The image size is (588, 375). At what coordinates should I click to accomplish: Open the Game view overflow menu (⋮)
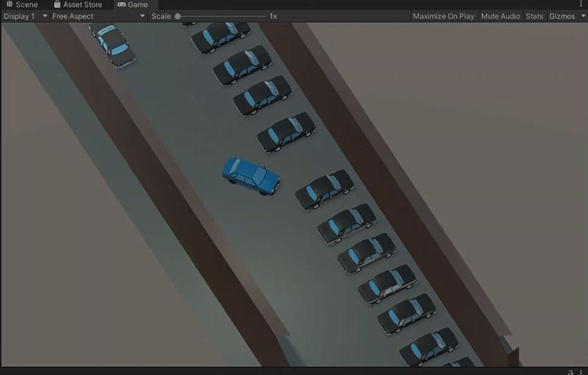click(582, 4)
